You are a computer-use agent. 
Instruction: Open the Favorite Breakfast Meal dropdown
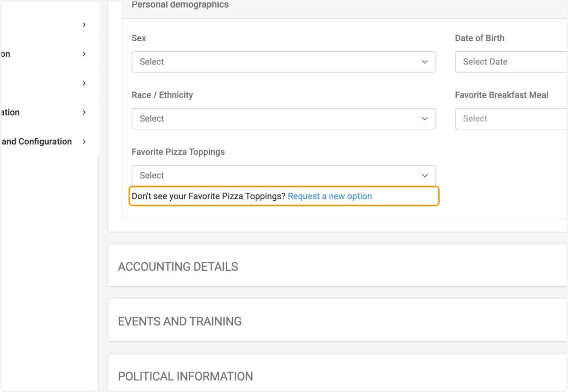pyautogui.click(x=511, y=118)
